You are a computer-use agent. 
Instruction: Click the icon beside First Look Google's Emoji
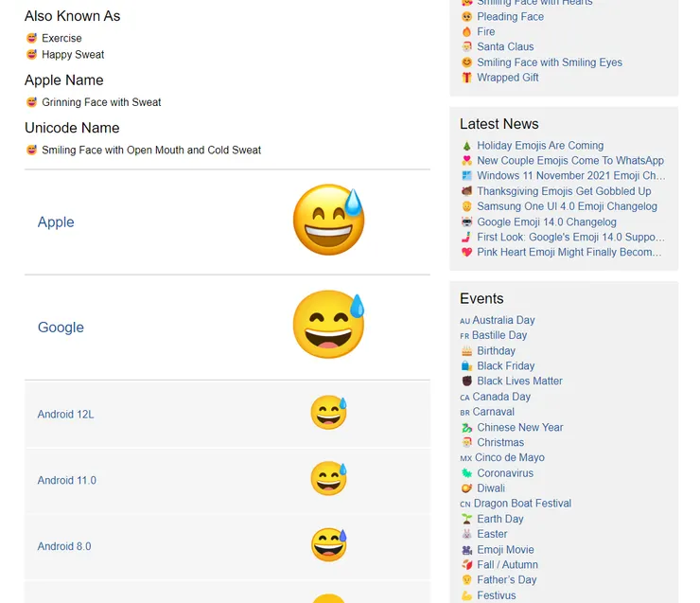click(466, 238)
